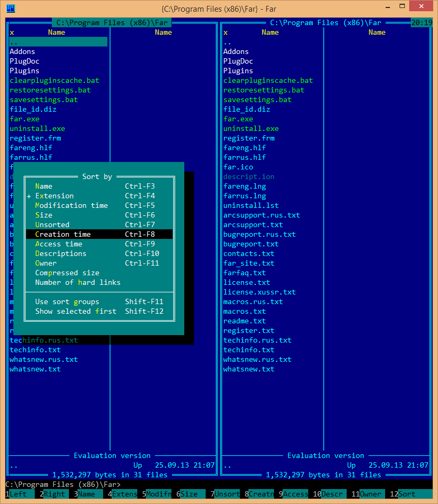The height and width of the screenshot is (504, 438).
Task: Click 12Sort key bar button
Action: point(411,494)
